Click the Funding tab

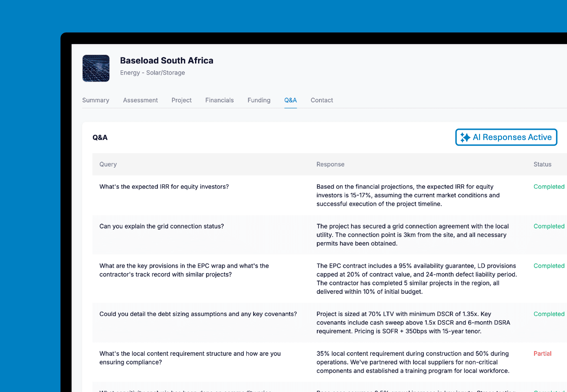point(258,100)
